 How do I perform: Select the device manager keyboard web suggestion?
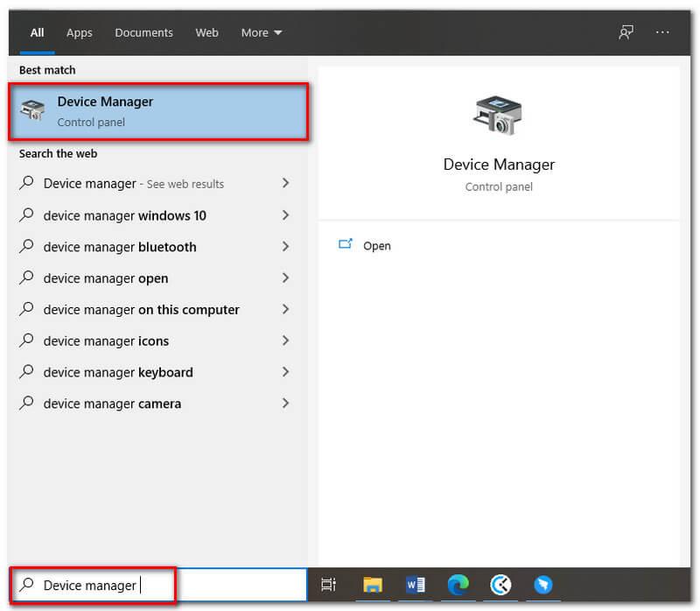click(118, 372)
